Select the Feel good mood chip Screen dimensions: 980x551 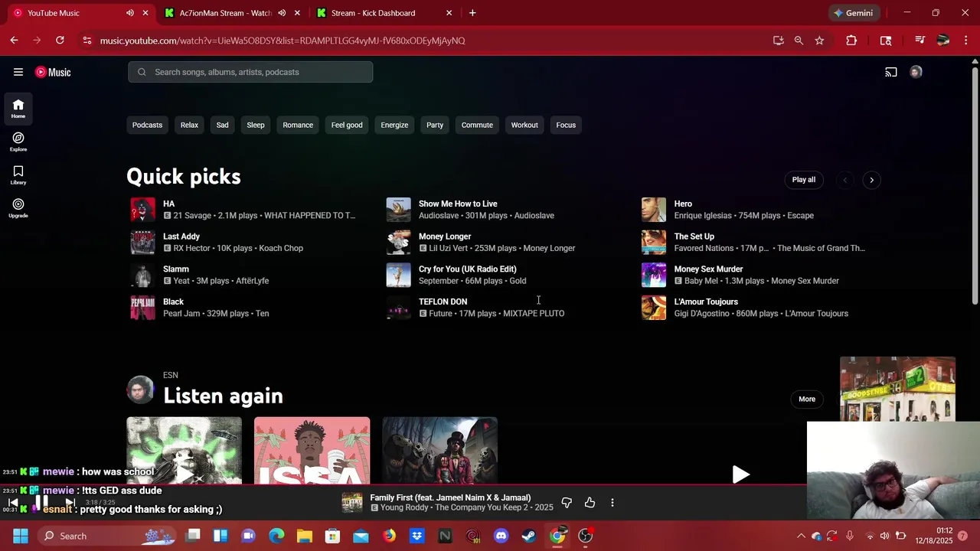pyautogui.click(x=347, y=125)
